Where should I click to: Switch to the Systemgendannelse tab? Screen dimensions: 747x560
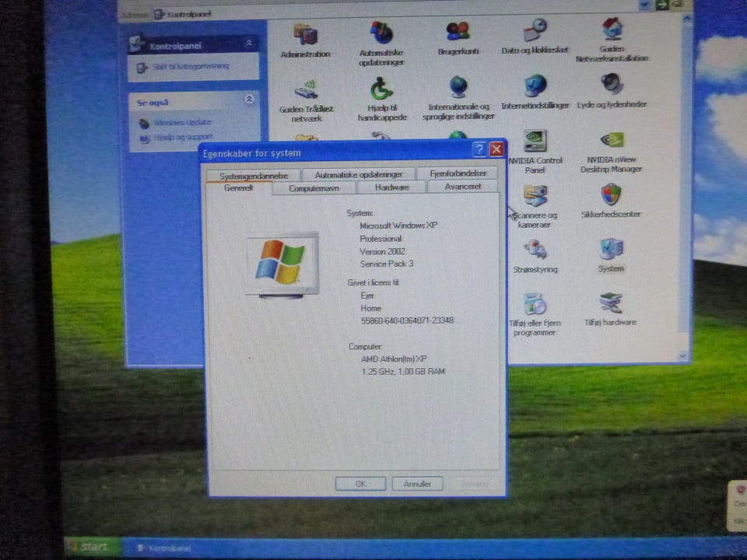pyautogui.click(x=254, y=176)
